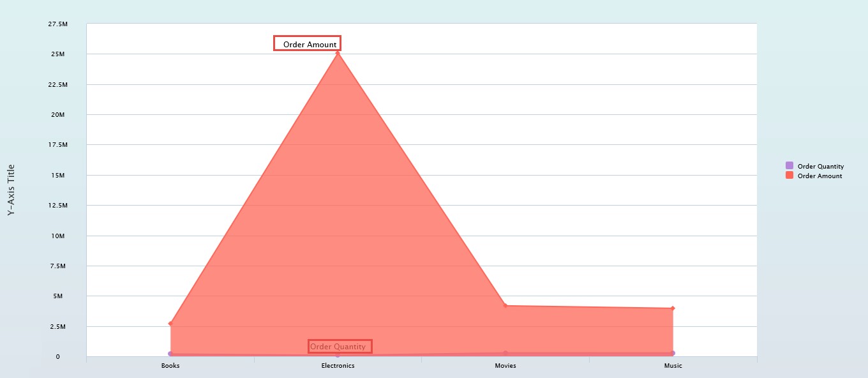The height and width of the screenshot is (378, 868).
Task: Pick the Order Quantity marker at Movies
Action: point(505,353)
